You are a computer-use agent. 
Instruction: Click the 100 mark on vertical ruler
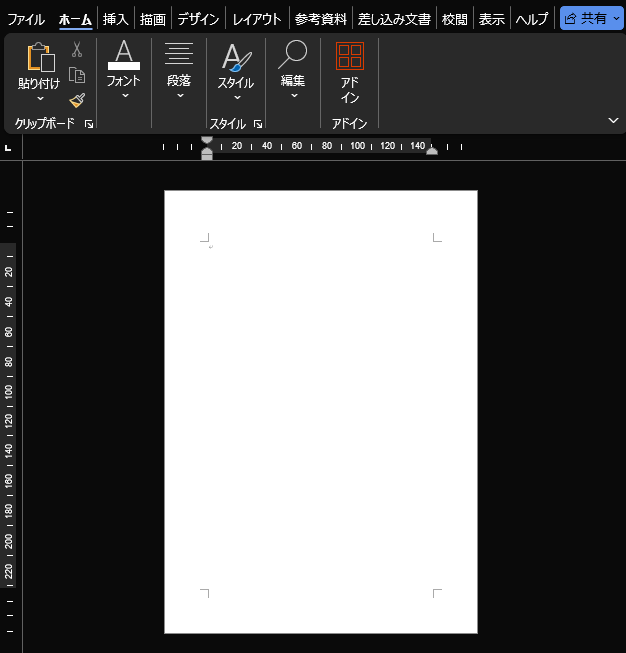point(8,391)
